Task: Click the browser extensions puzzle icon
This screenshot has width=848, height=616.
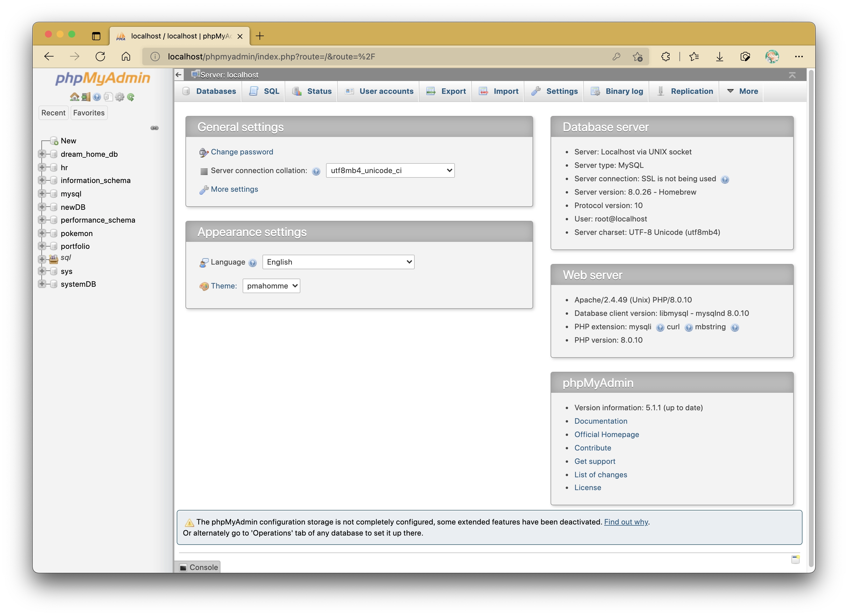Action: click(665, 57)
